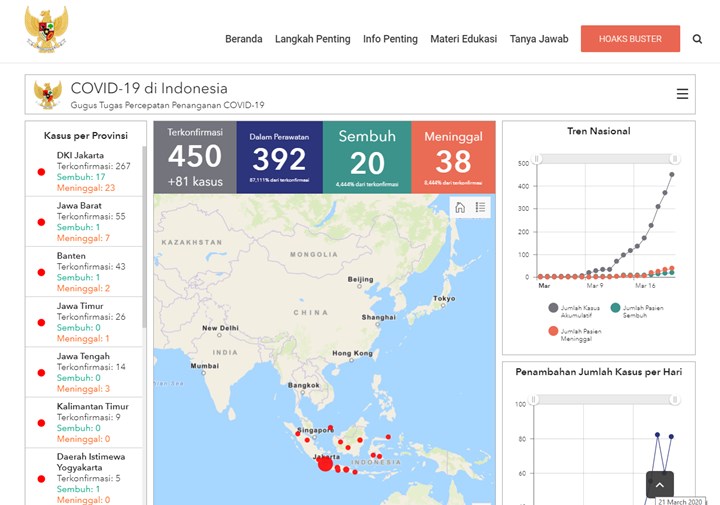Click the 'COVID-19 di Indonesia' title

coord(149,88)
